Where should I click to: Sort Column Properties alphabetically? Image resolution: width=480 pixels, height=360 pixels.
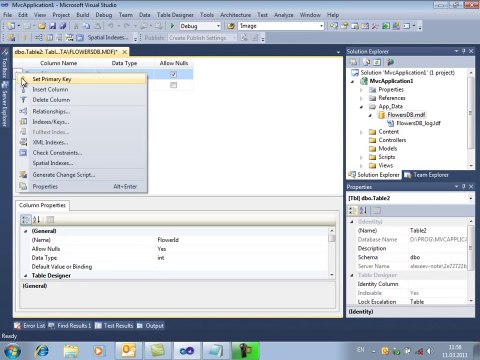(37, 219)
